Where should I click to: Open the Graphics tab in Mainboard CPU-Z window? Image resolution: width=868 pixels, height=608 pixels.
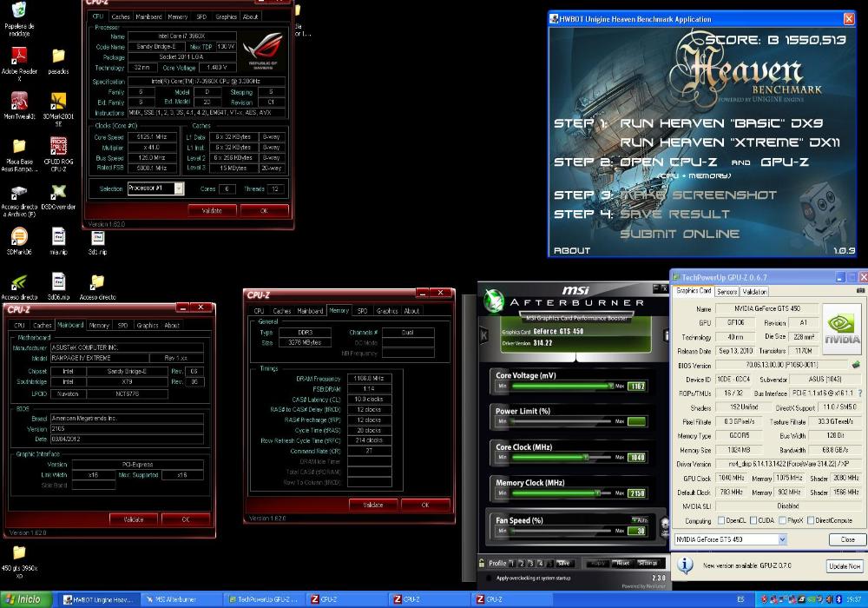click(x=148, y=325)
